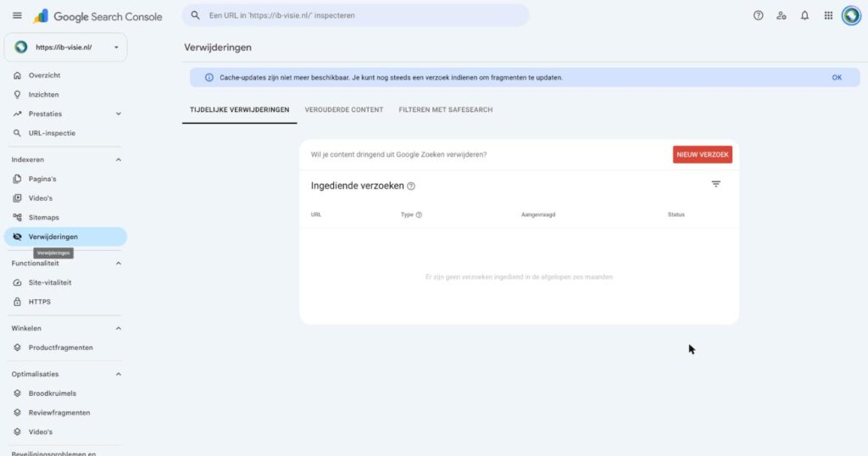Click the Verwijderingen page heading
868x456 pixels.
218,47
